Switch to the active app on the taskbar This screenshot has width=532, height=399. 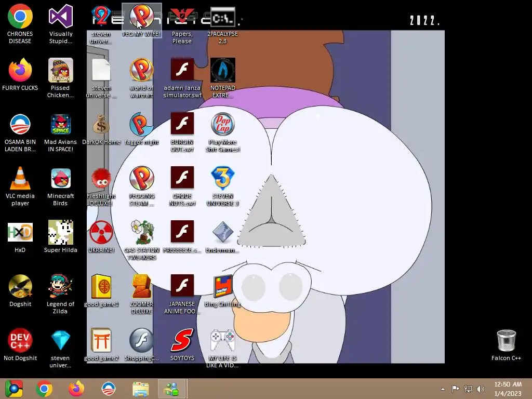pos(172,389)
